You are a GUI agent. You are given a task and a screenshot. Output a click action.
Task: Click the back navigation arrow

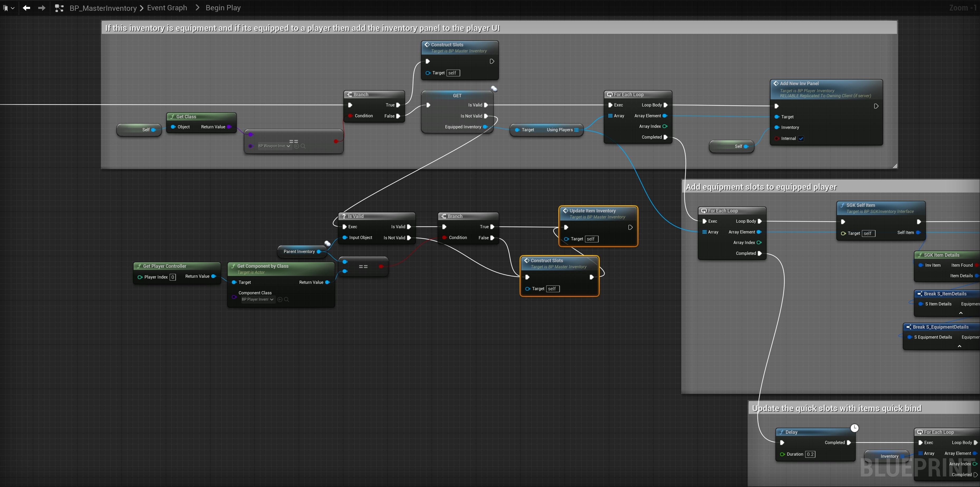pos(26,8)
